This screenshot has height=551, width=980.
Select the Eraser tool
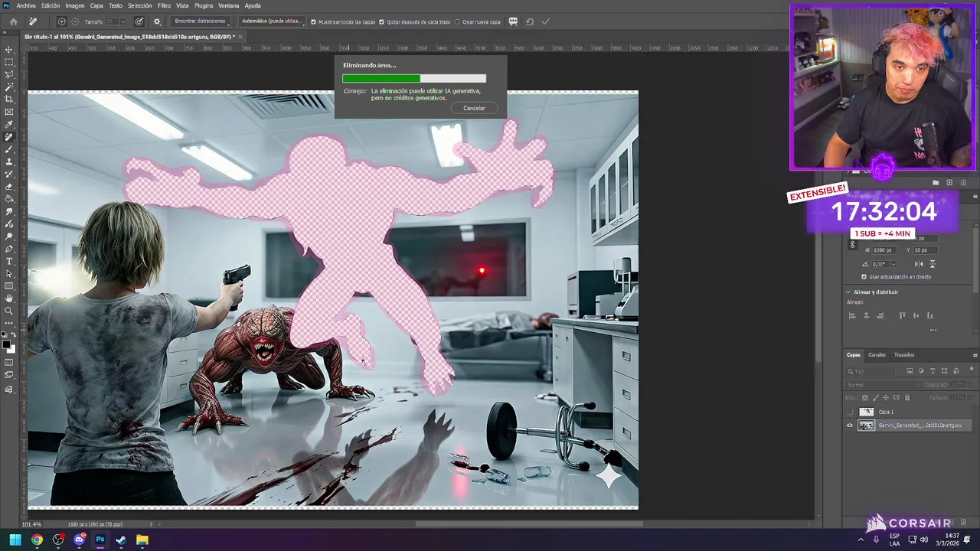tap(9, 187)
